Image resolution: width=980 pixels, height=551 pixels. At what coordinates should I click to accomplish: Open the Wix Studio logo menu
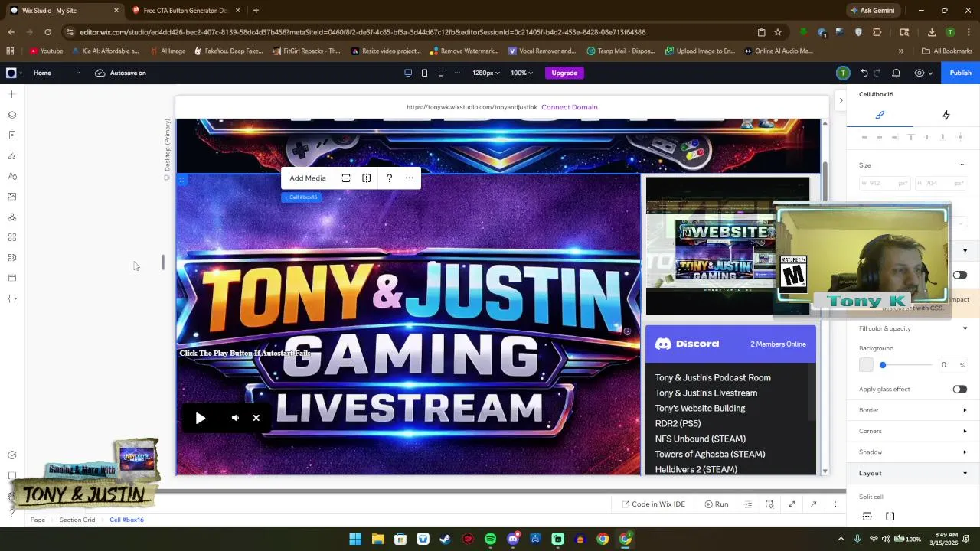14,73
